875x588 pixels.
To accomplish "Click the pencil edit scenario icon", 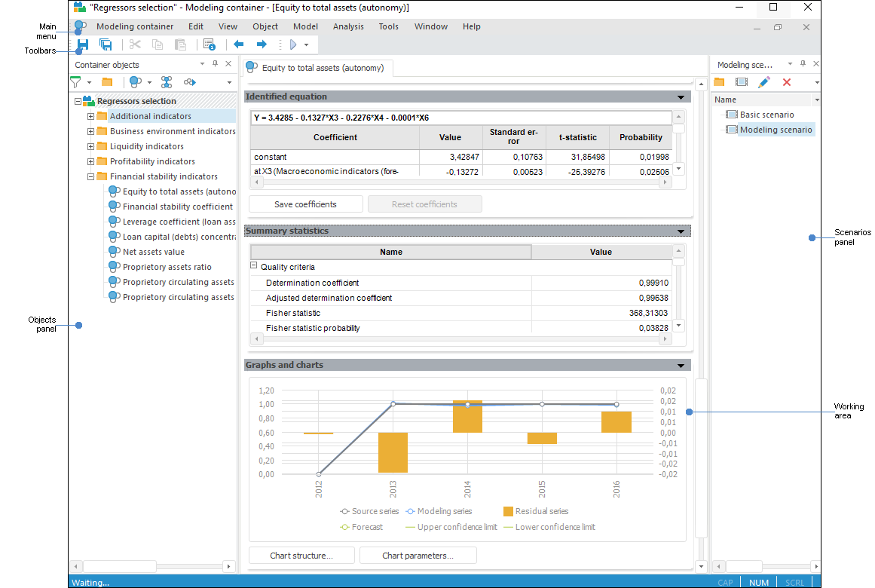I will pos(764,82).
